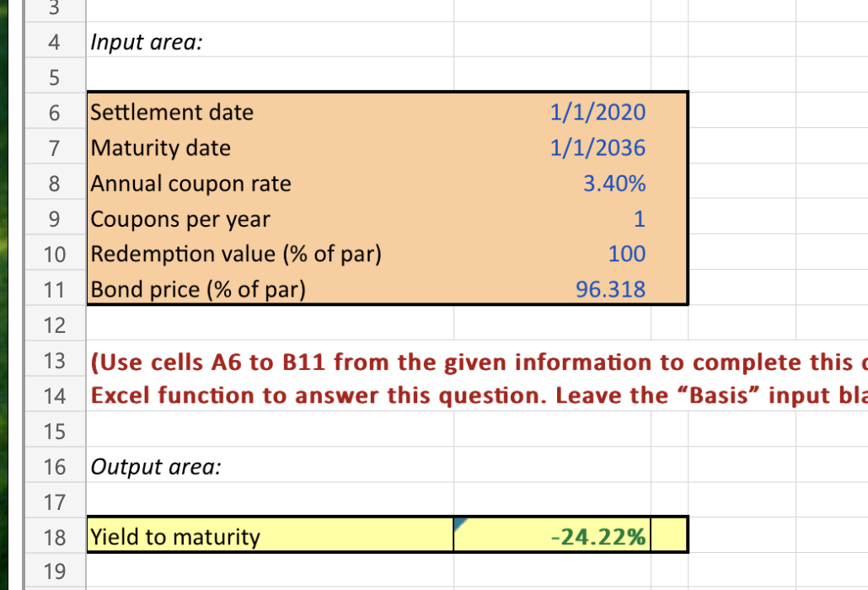The height and width of the screenshot is (590, 868).
Task: Click the yellow -24.22% result cell
Action: click(552, 534)
